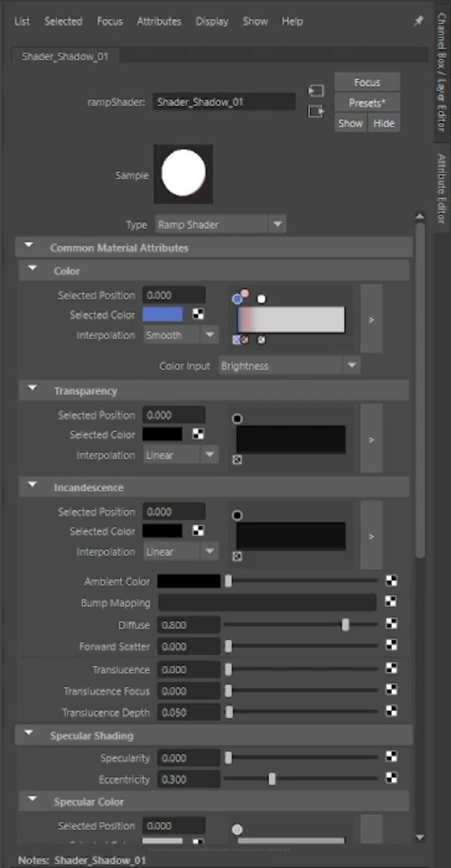Click the go to input connection icon
Viewport: 451px width, 868px height.
coord(316,91)
